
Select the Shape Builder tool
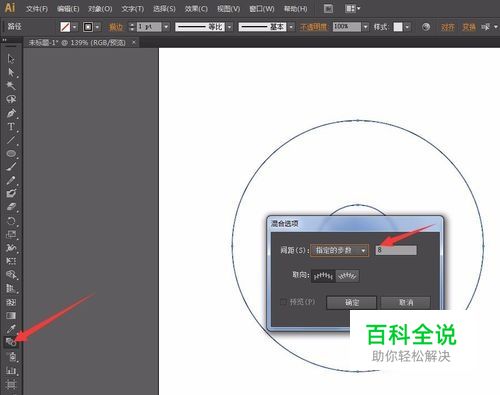coord(11,275)
